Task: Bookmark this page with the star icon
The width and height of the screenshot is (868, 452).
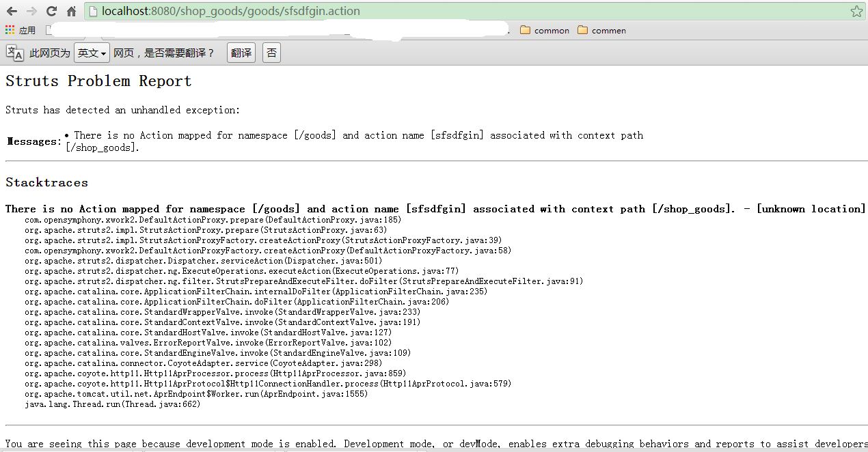Action: pyautogui.click(x=856, y=11)
